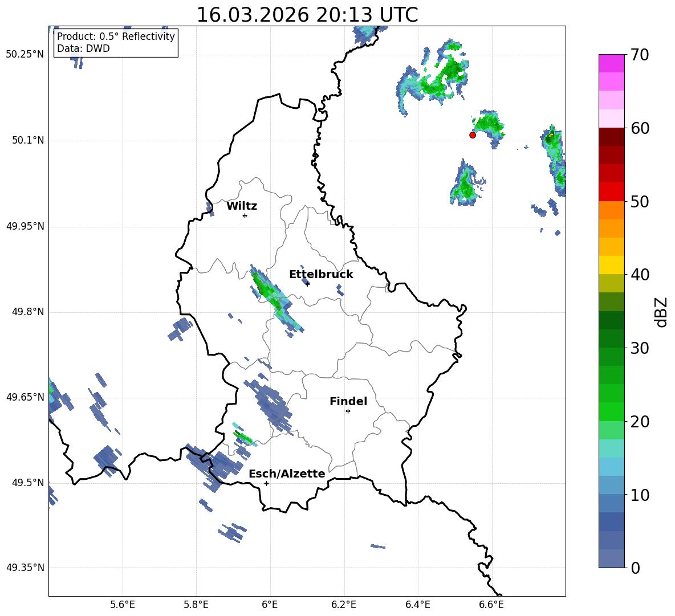Click the 50.25°N latitude label

(25, 55)
